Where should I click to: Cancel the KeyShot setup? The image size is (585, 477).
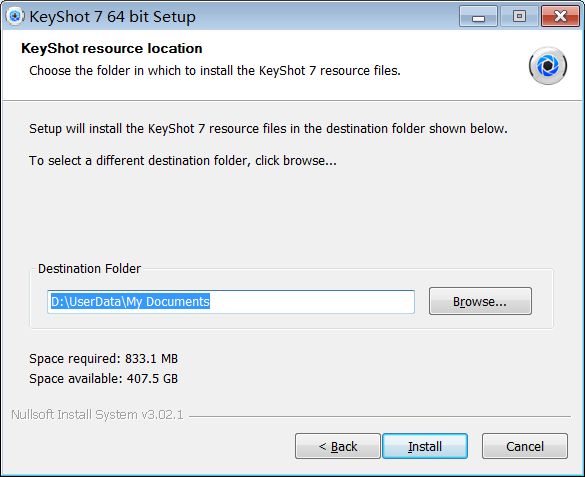[525, 446]
